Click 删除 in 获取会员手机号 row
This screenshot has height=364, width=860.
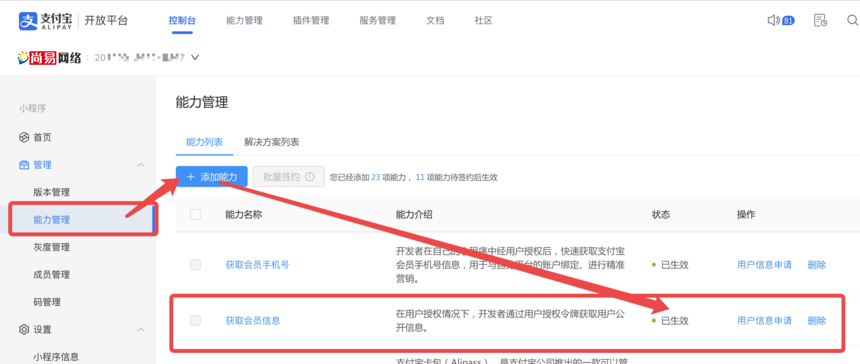pyautogui.click(x=817, y=265)
